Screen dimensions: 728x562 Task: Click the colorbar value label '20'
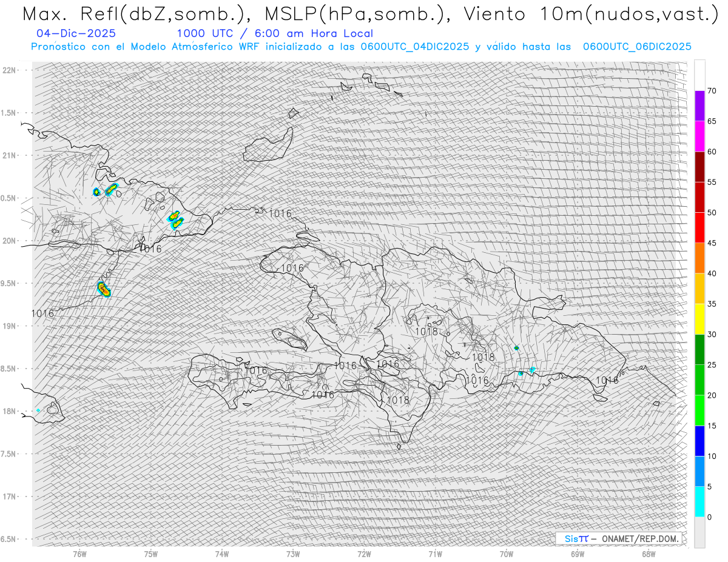click(x=712, y=395)
